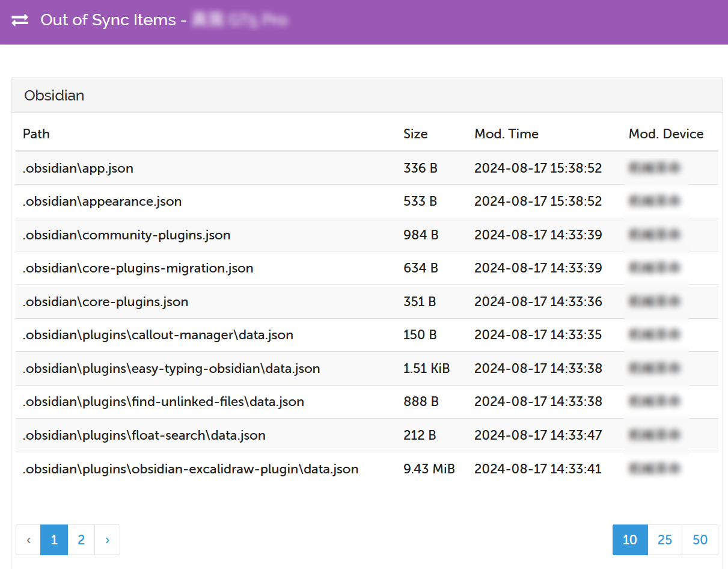This screenshot has height=569, width=728.
Task: Click the Mod. Device column header
Action: click(x=665, y=134)
